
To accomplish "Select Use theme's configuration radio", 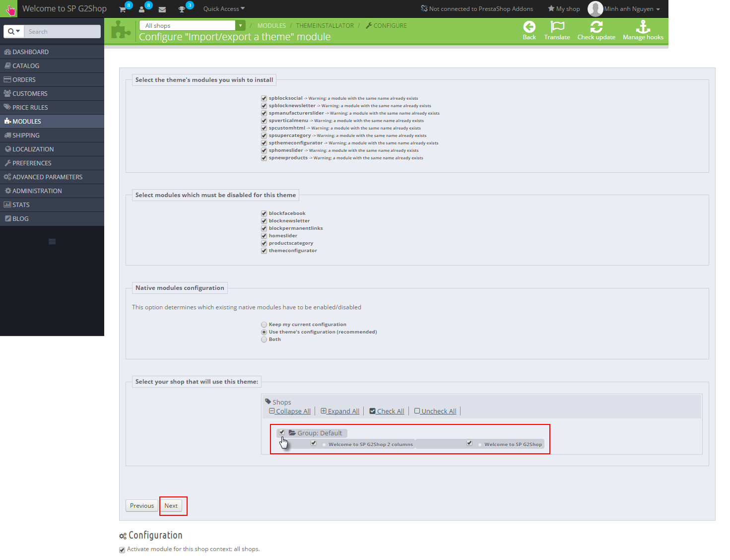I will [264, 332].
